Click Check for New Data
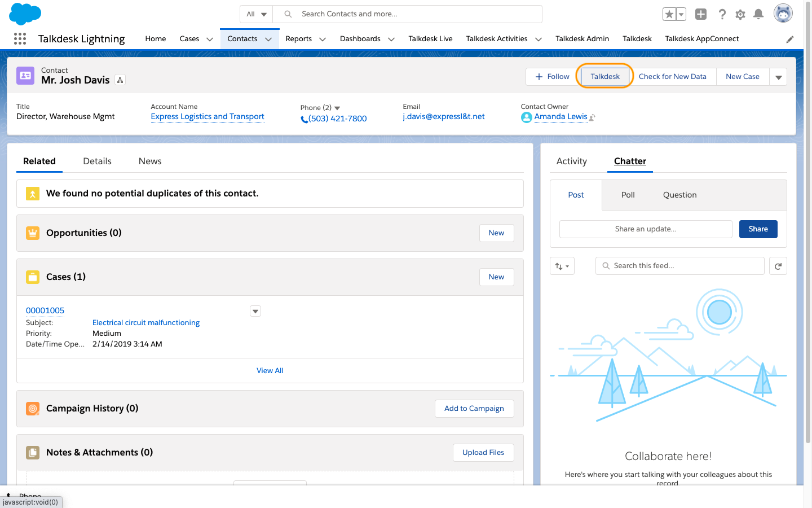Screen dimensions: 812x508 [673, 77]
